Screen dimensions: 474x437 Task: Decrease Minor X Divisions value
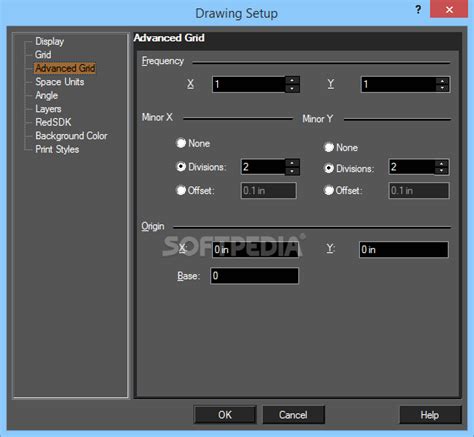tap(292, 171)
